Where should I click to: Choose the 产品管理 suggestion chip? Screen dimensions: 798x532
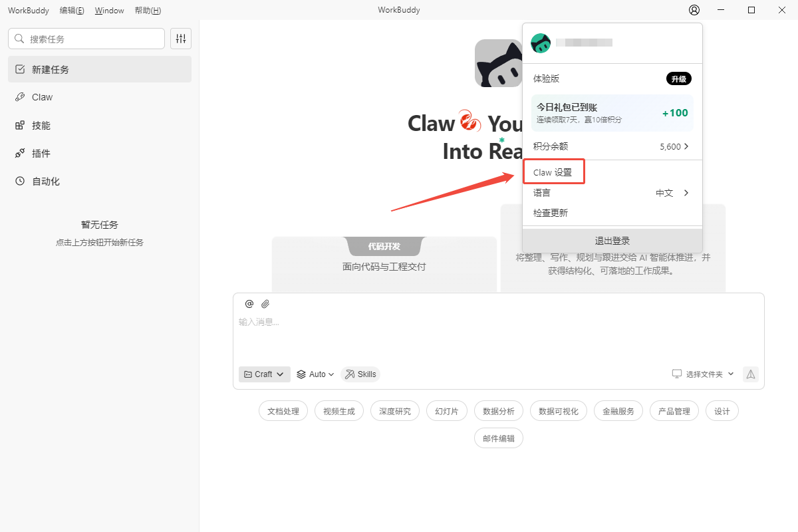[x=674, y=411]
